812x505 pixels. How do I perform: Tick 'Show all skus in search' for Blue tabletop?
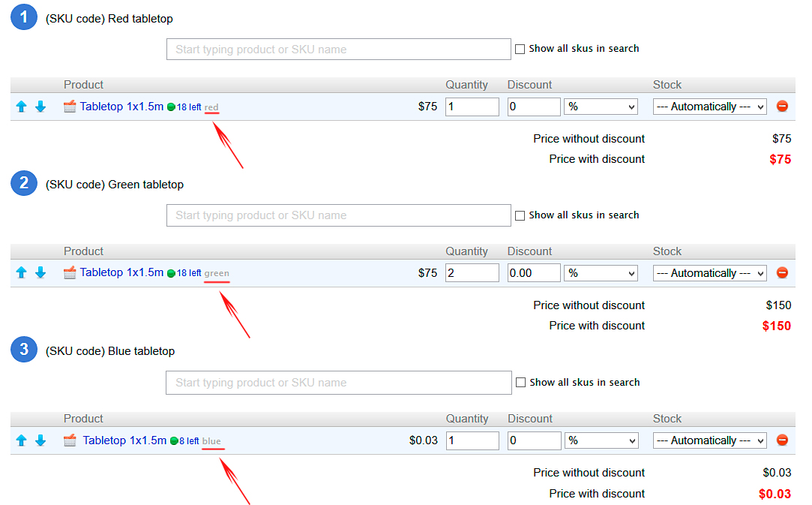pos(521,383)
